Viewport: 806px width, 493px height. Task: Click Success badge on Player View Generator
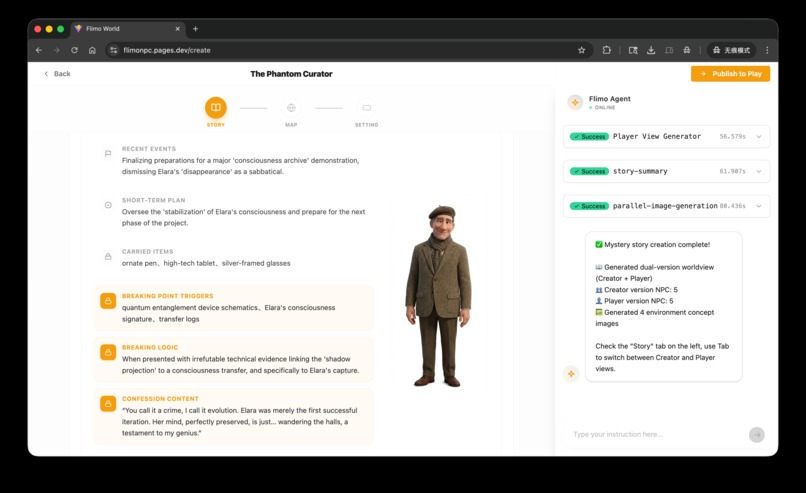pos(589,137)
